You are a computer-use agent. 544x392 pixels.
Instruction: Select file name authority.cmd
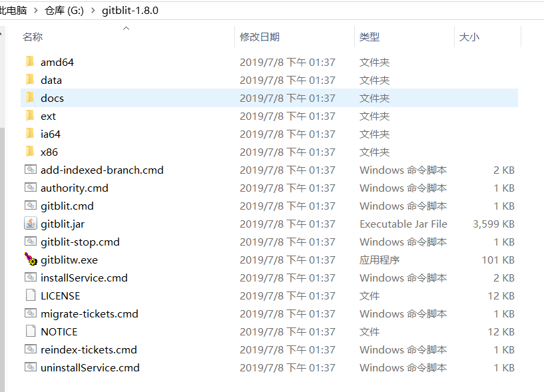[x=75, y=188]
